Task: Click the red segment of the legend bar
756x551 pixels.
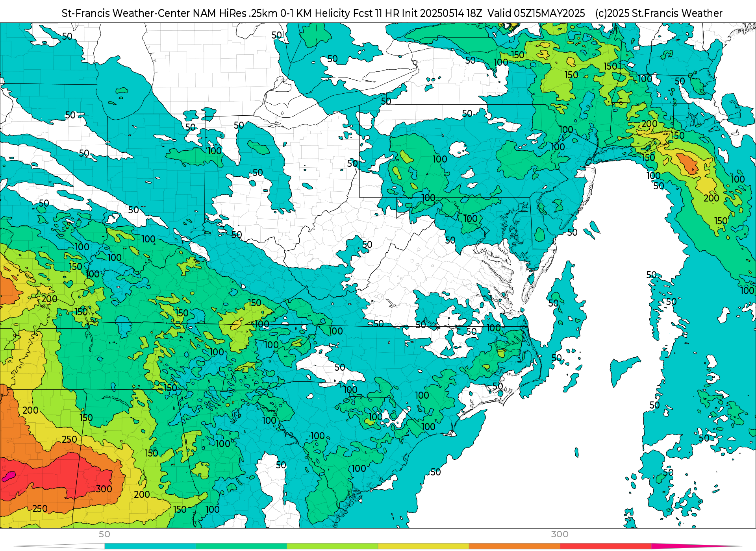Action: point(606,546)
